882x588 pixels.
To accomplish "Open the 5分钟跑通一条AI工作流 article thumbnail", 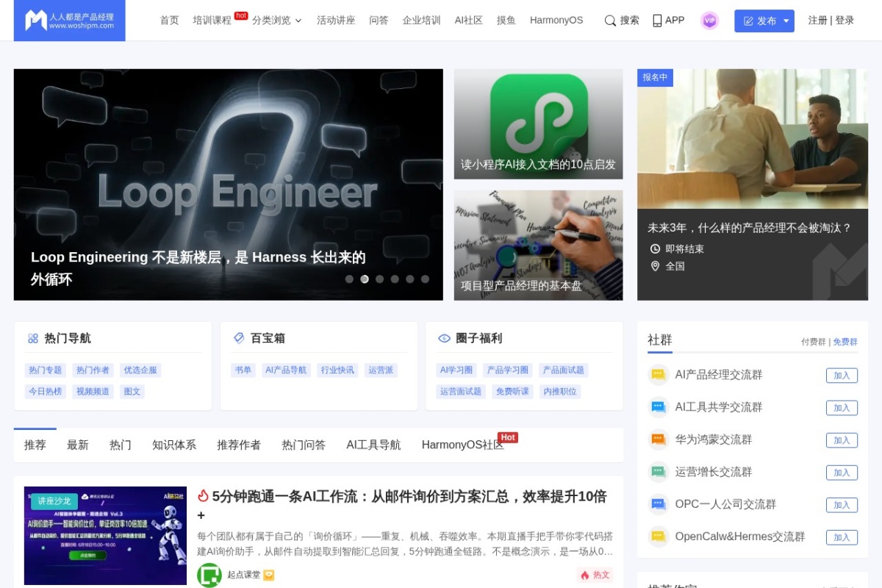I will [x=105, y=536].
